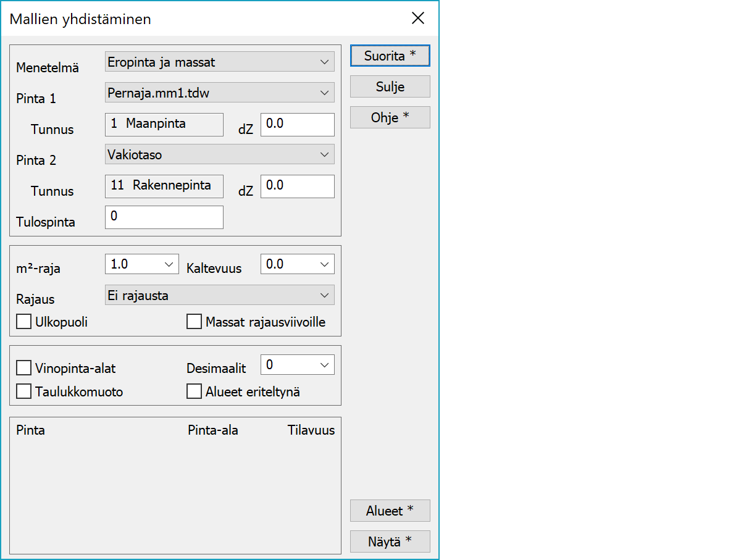Screen dimensions: 741x560
Task: Open the Menetelmä dropdown
Action: coord(219,62)
